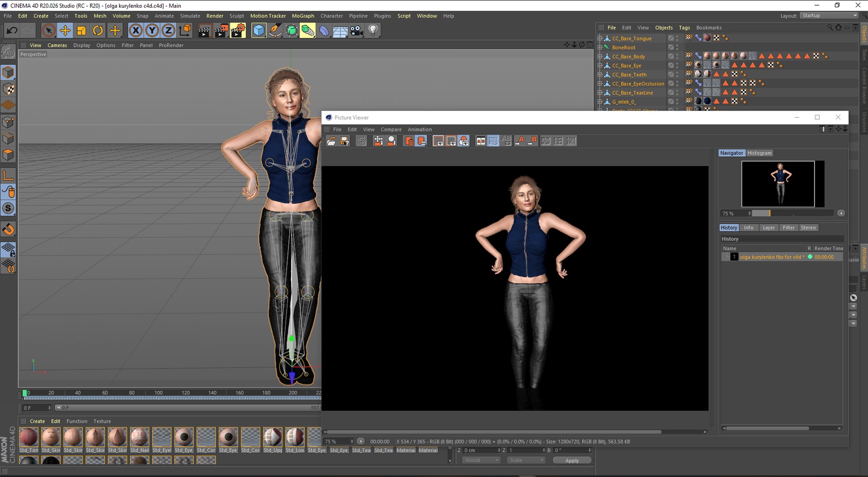868x477 pixels.
Task: Click Std_Nail material thumbnail
Action: pos(140,437)
